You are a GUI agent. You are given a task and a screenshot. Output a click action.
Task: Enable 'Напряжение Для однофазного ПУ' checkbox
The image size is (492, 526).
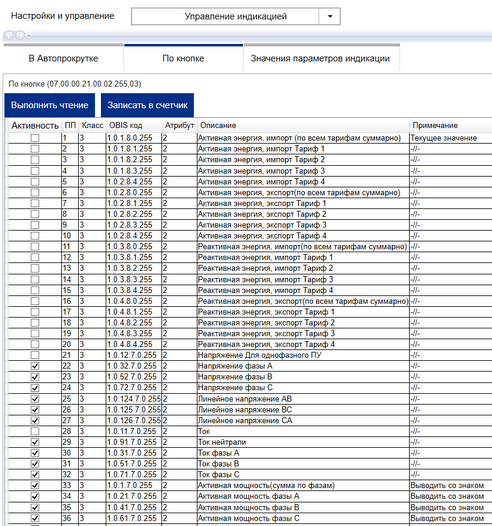[x=35, y=355]
